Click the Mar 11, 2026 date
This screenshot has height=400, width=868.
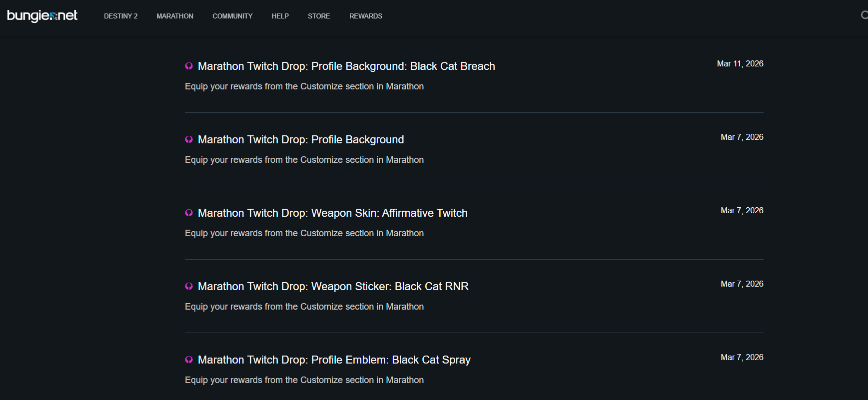click(x=740, y=64)
